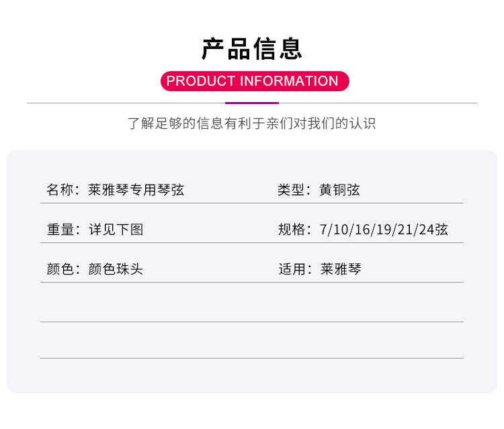Viewport: 504px width, 429px height.
Task: Click the 重量 label
Action: click(x=60, y=230)
